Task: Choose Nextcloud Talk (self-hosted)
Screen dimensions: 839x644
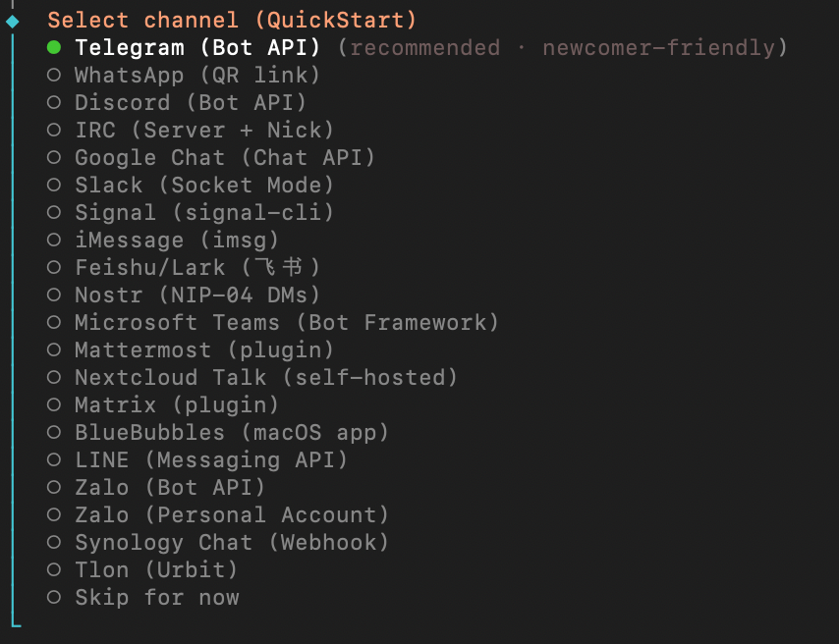Action: coord(266,377)
